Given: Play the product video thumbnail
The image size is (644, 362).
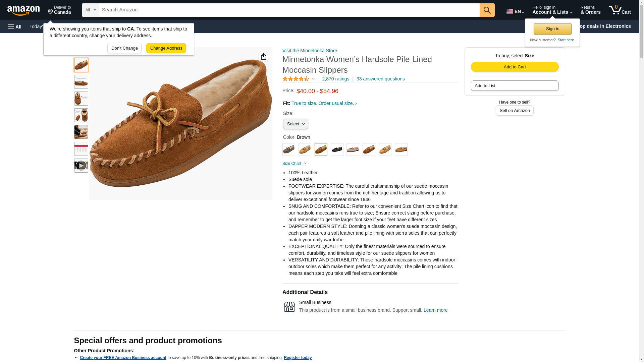Looking at the screenshot, I should point(81,166).
